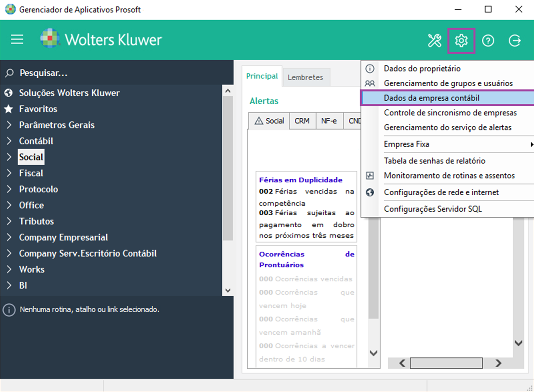Select Dados da empresa contábil menu item
The image size is (534, 392).
(x=447, y=98)
